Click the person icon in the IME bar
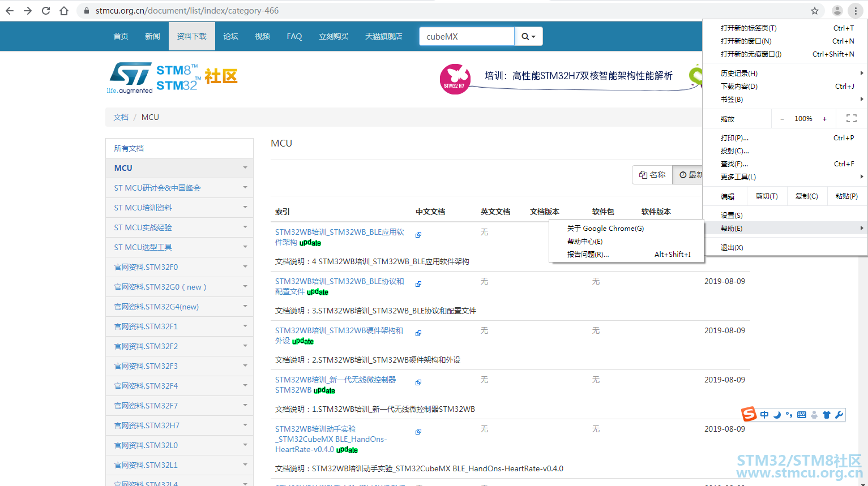The image size is (868, 486). click(814, 415)
